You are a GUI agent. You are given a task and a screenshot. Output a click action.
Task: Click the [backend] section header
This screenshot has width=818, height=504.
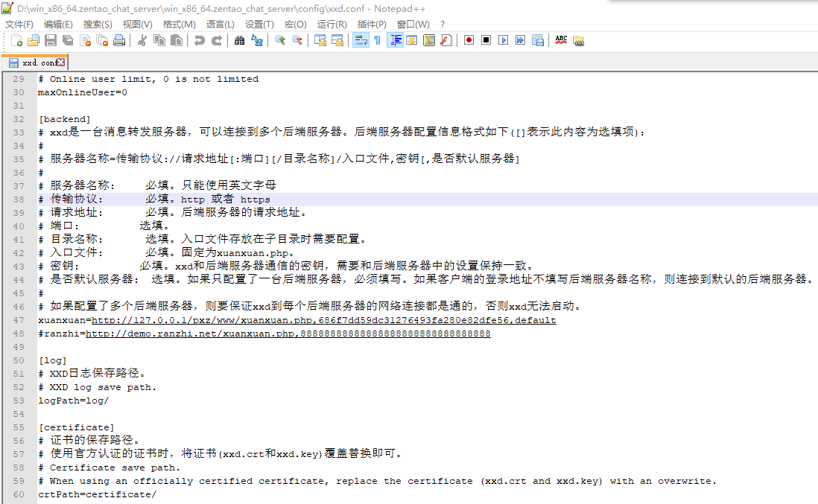tap(64, 119)
